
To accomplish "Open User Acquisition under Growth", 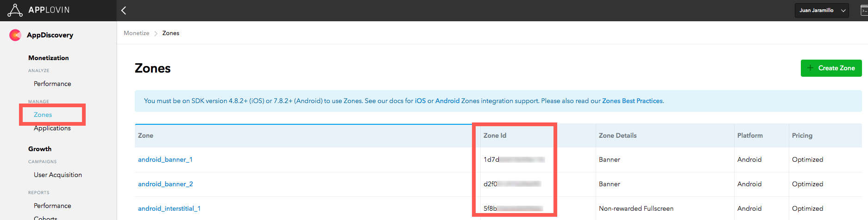I will coord(58,175).
